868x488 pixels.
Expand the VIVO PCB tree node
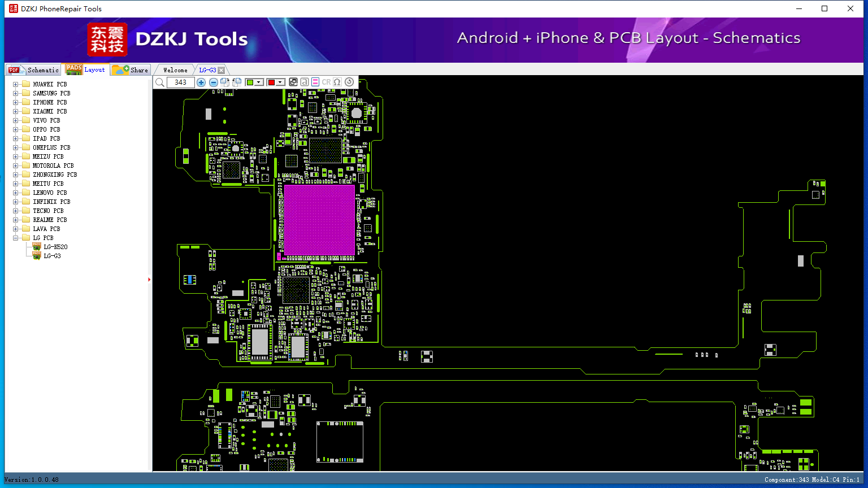coord(16,120)
